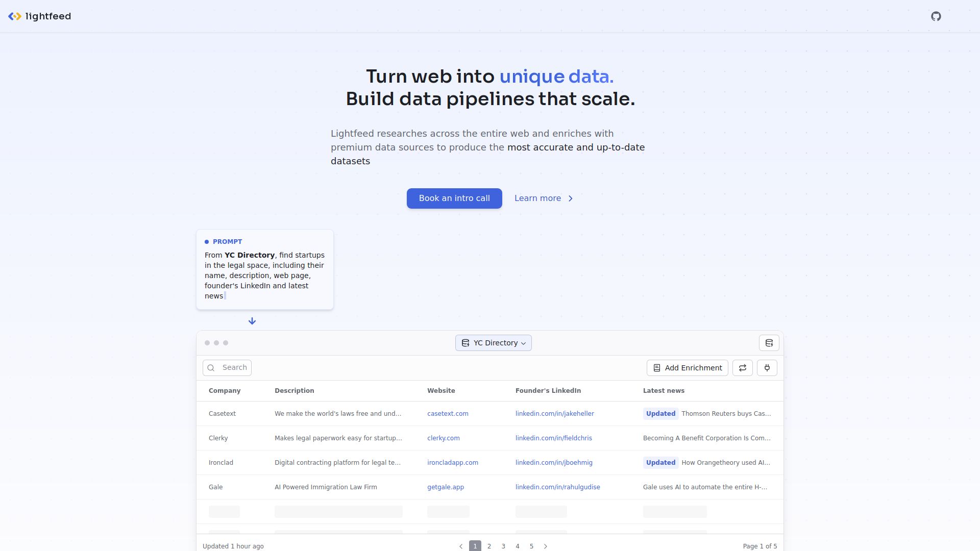Click the database icon at top right of table

tap(769, 343)
